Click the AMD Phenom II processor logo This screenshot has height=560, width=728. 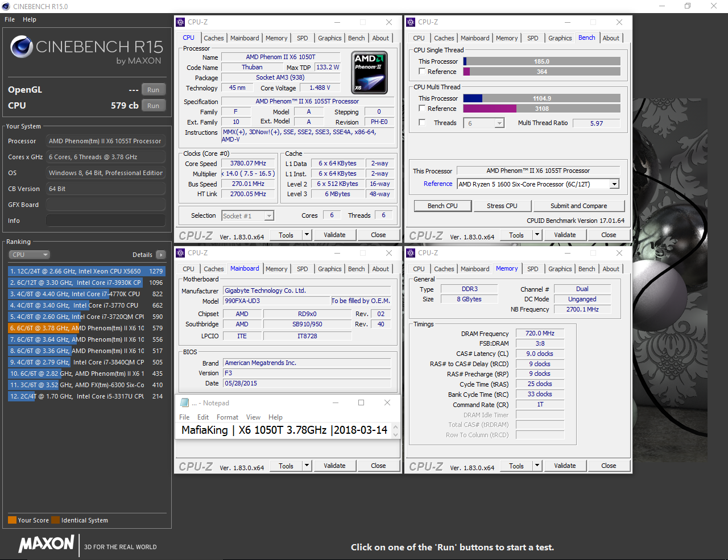pyautogui.click(x=370, y=73)
